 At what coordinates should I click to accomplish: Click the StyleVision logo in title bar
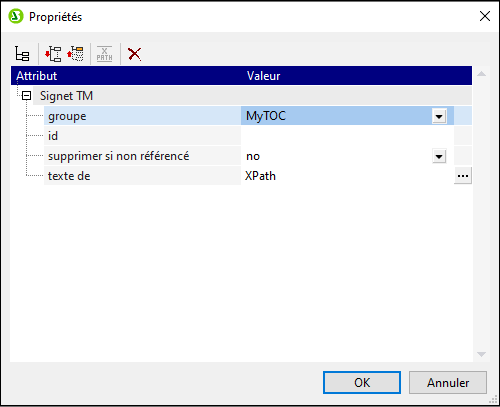16,16
